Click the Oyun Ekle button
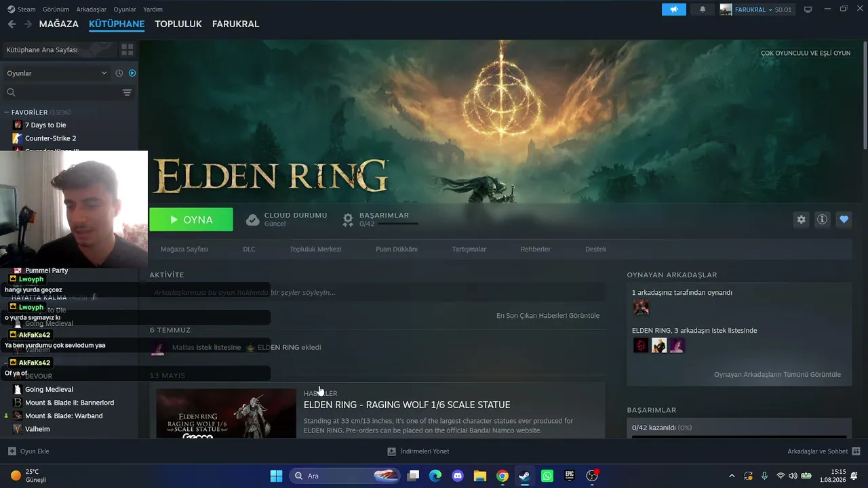The height and width of the screenshot is (488, 868). (x=28, y=451)
